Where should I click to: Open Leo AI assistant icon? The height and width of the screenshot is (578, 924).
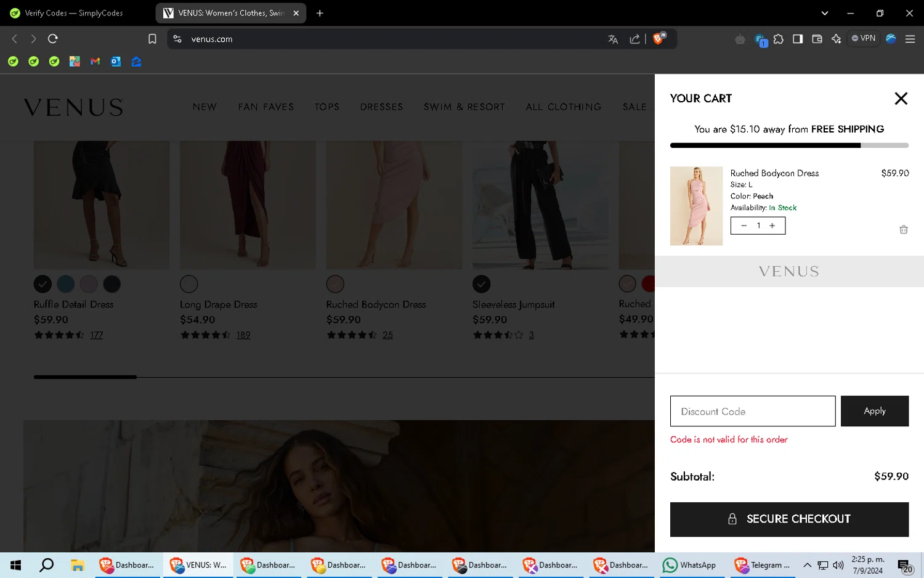coord(836,39)
